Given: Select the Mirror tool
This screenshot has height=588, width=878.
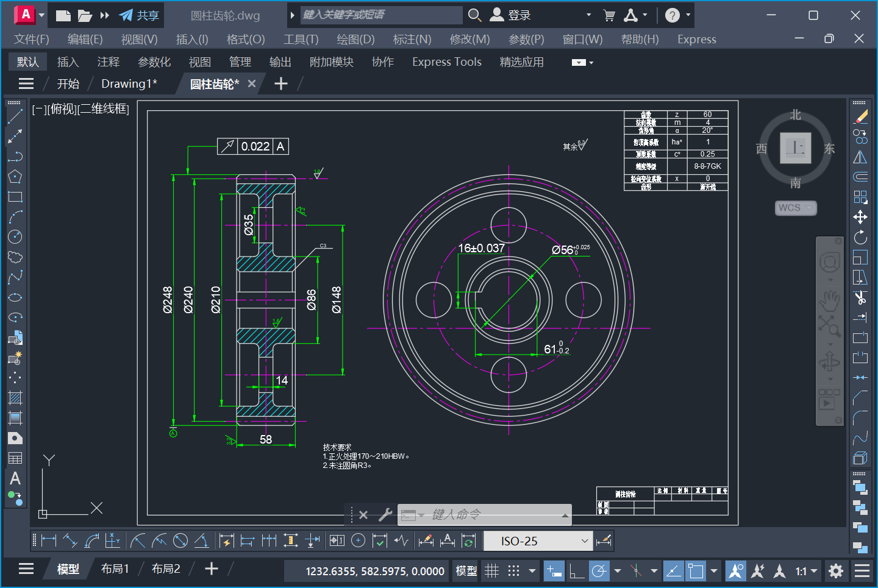Looking at the screenshot, I should (x=860, y=157).
